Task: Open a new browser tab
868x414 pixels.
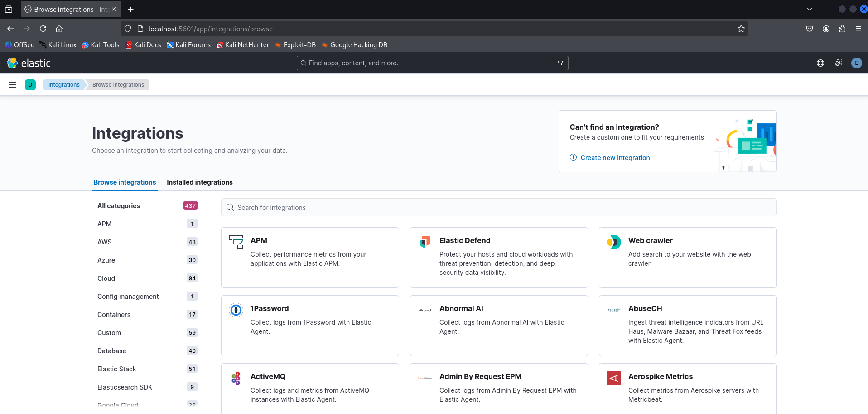Action: point(130,9)
